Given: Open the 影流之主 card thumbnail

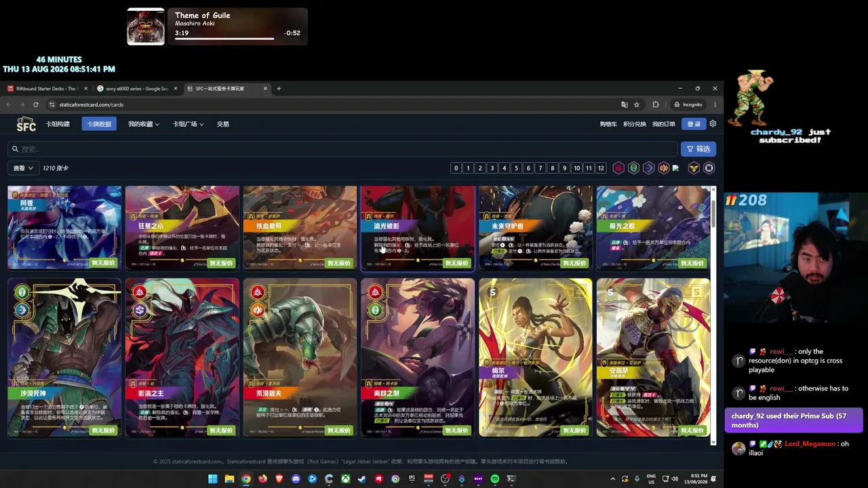Looking at the screenshot, I should 182,357.
